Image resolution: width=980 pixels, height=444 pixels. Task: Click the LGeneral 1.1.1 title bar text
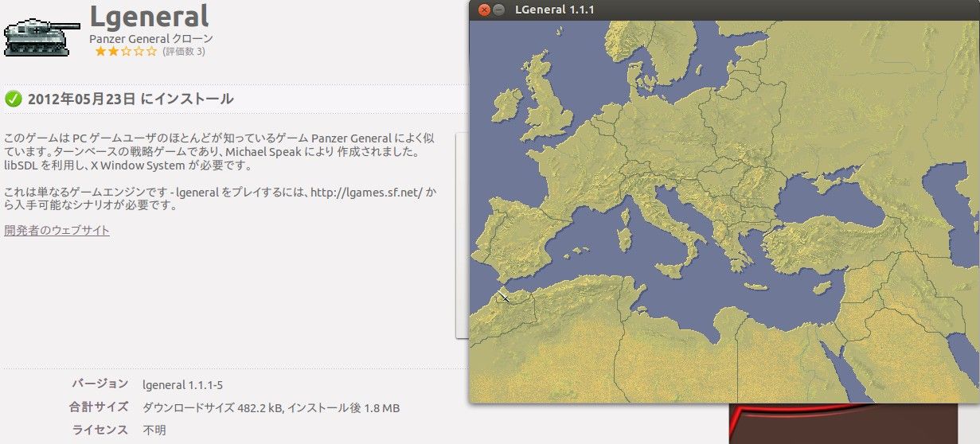(555, 10)
